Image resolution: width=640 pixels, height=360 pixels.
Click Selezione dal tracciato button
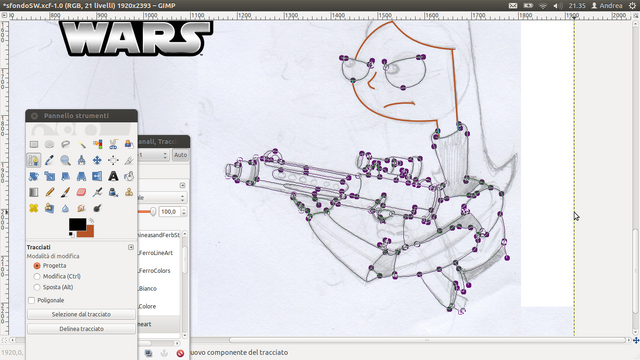81,314
